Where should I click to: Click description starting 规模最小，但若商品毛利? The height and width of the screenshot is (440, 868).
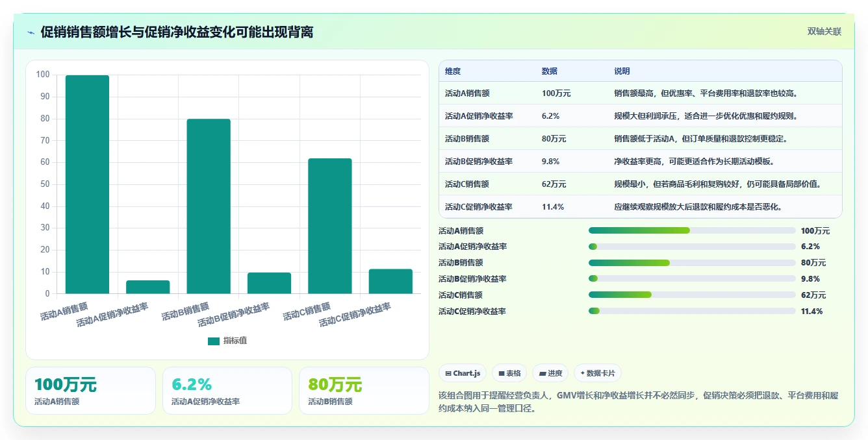coord(718,184)
